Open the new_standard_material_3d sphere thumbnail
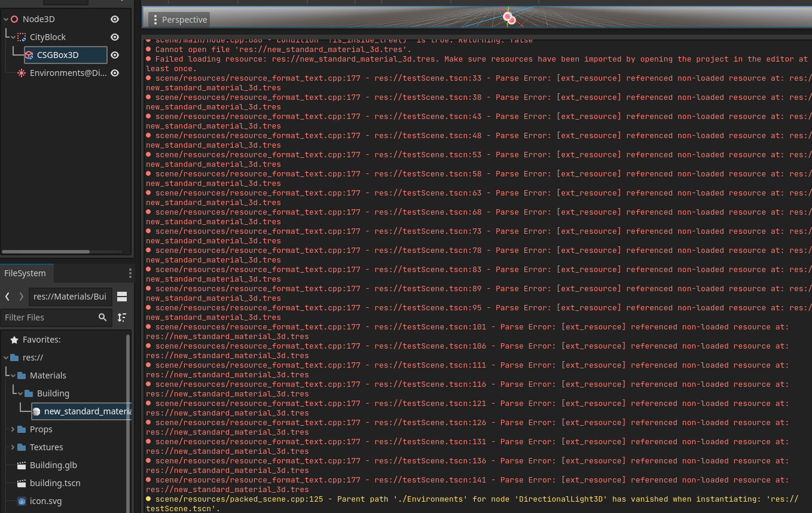The height and width of the screenshot is (513, 812). tap(37, 411)
